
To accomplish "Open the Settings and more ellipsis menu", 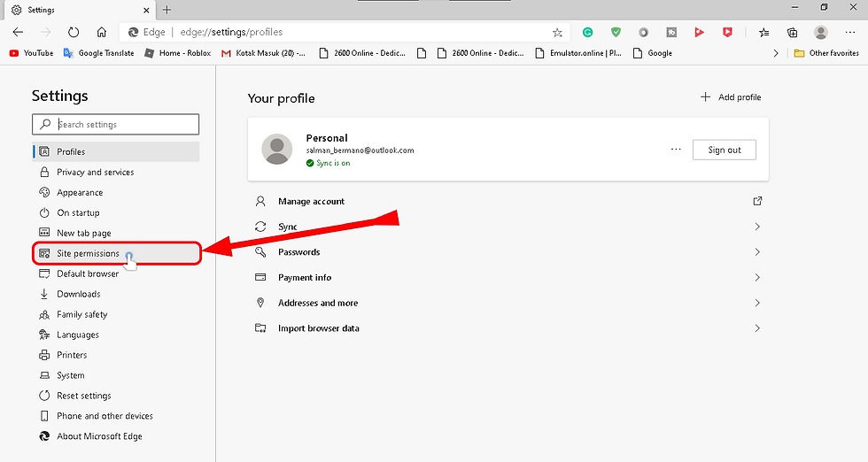I will coord(850,32).
